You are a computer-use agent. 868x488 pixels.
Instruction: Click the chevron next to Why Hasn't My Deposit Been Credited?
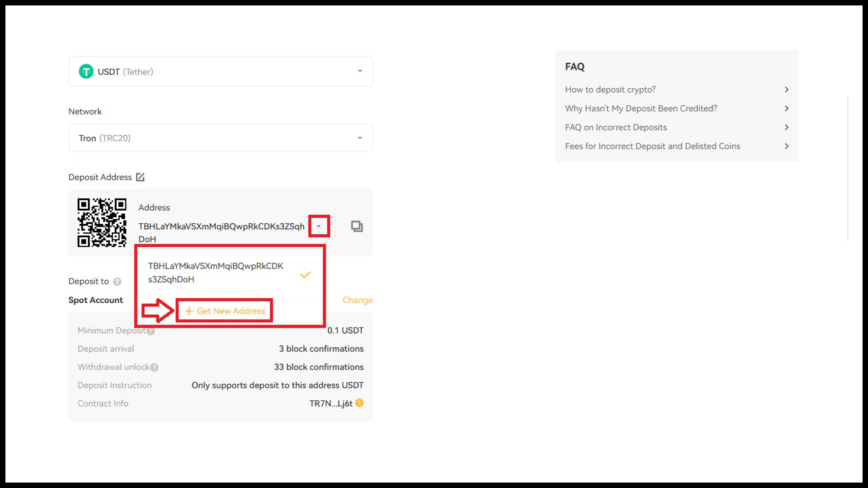787,108
